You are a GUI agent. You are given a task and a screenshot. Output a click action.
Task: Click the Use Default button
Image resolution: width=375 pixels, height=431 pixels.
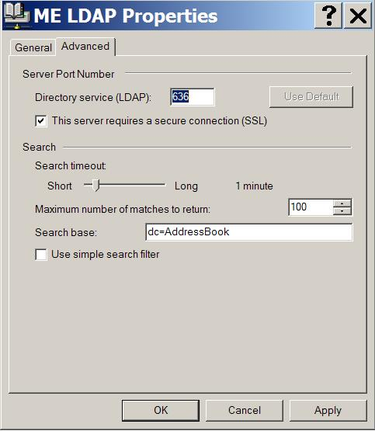click(311, 97)
